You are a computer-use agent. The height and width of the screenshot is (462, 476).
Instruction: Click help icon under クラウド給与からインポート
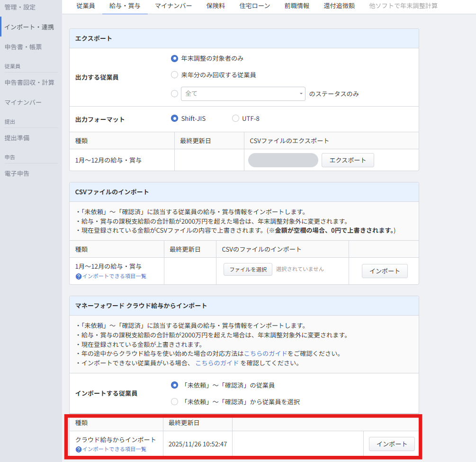[x=79, y=449]
